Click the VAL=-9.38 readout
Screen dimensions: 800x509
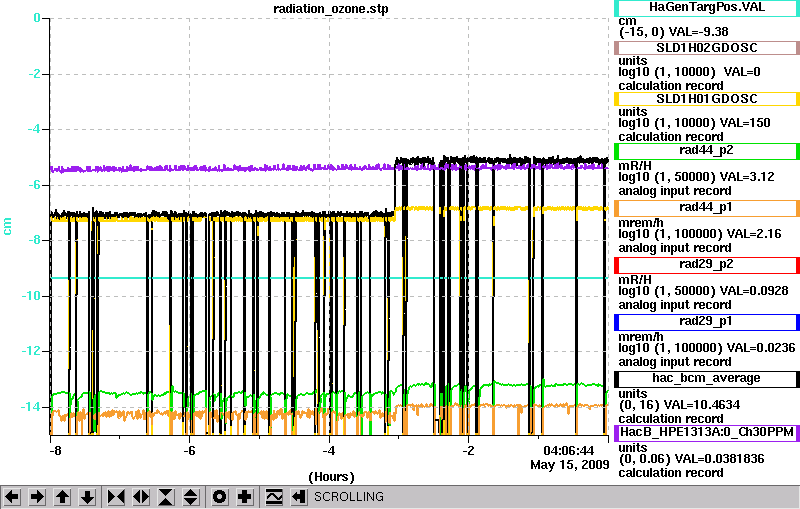698,32
